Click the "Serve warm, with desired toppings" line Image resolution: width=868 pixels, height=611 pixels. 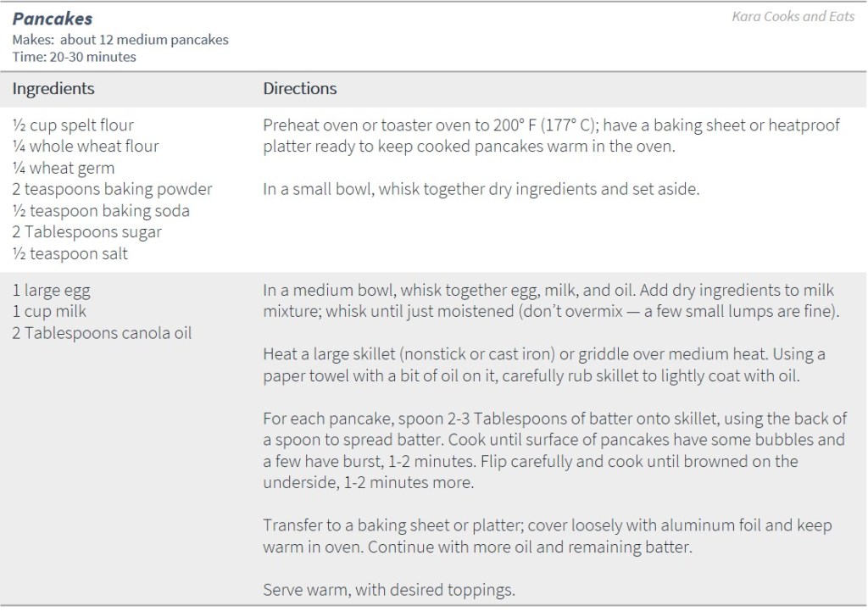point(390,590)
